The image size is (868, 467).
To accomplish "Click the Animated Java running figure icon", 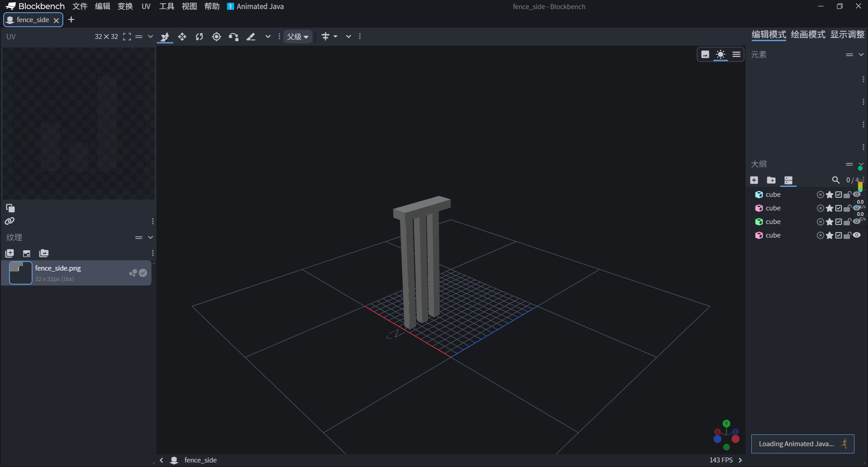I will (844, 443).
